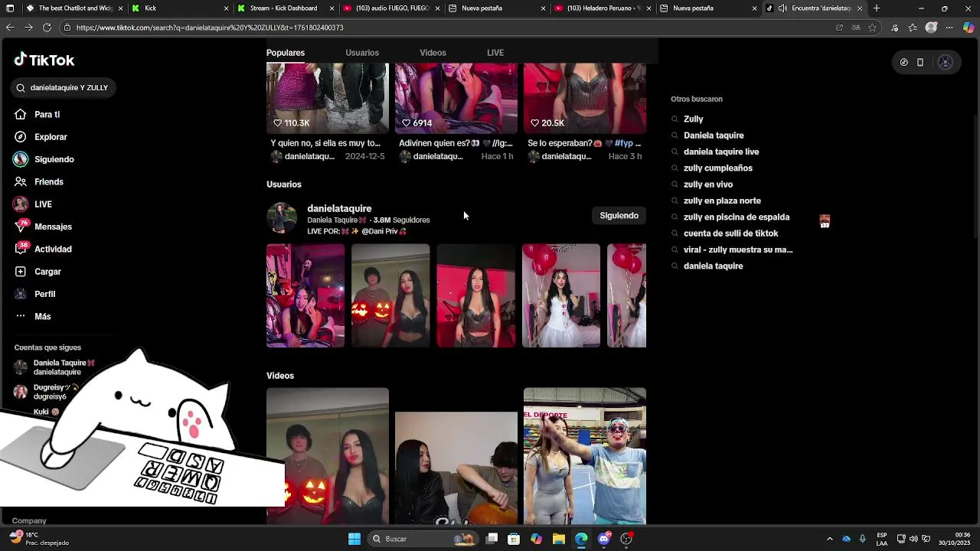Open browser settings three-dot menu

(x=949, y=28)
